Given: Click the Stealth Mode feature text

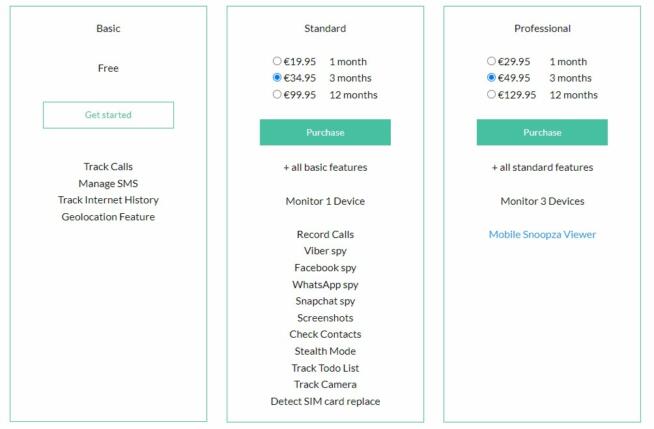Looking at the screenshot, I should pos(325,351).
